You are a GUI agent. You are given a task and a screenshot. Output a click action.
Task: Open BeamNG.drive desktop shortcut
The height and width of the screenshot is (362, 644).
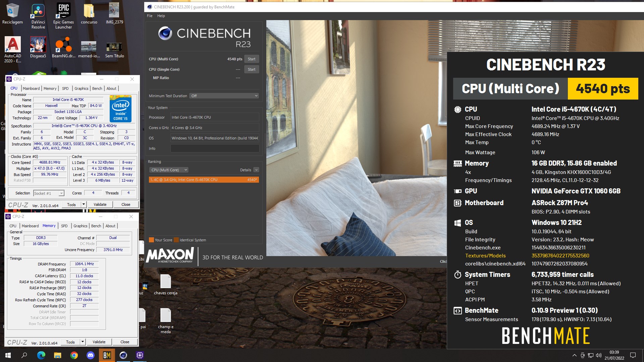(63, 48)
